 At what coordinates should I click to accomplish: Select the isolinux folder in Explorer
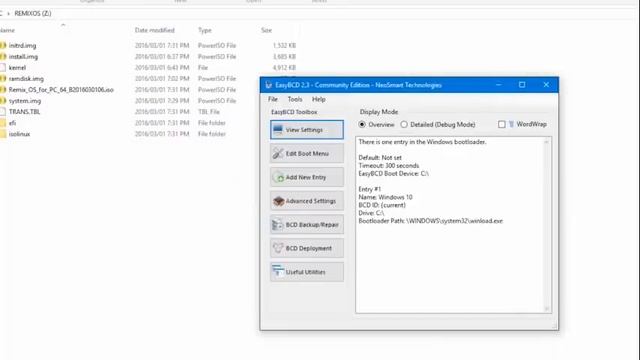click(19, 133)
